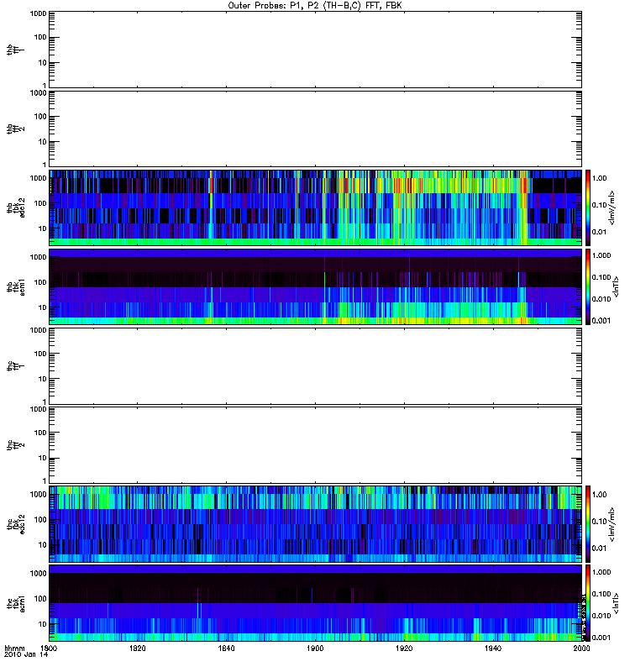Click the empty thb fff 2 plot panel
This screenshot has height=672, width=630.
pos(316,129)
